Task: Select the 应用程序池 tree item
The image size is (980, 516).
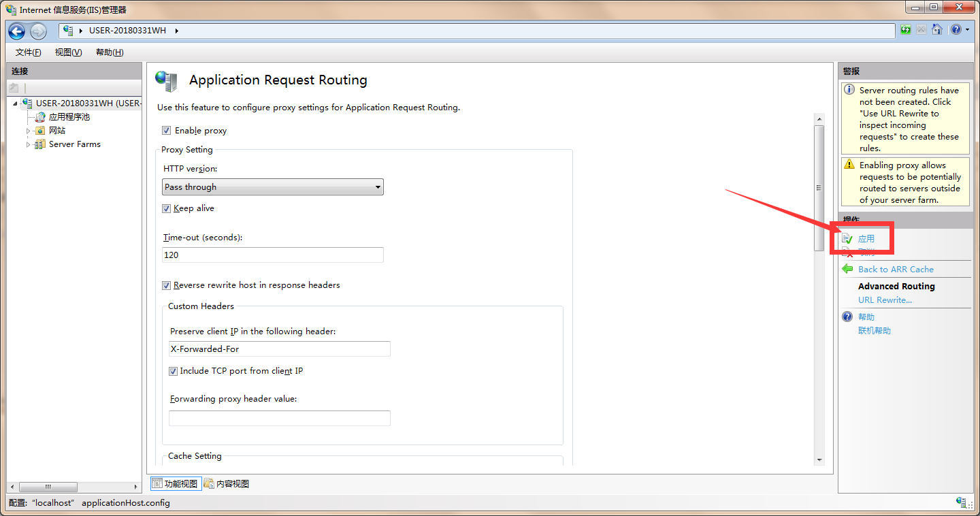Action: [x=69, y=117]
